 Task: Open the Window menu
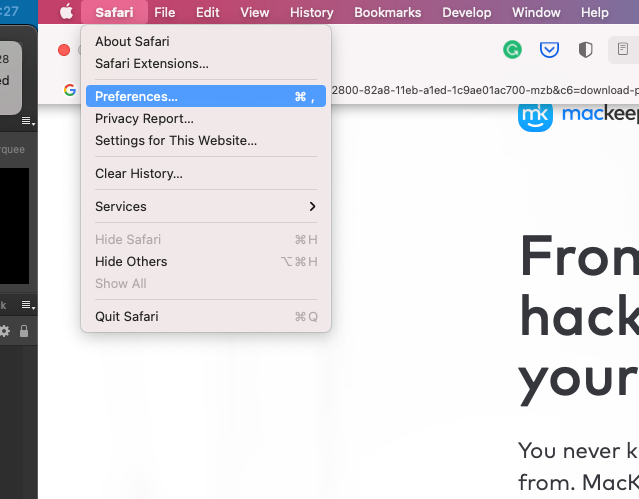pos(536,12)
